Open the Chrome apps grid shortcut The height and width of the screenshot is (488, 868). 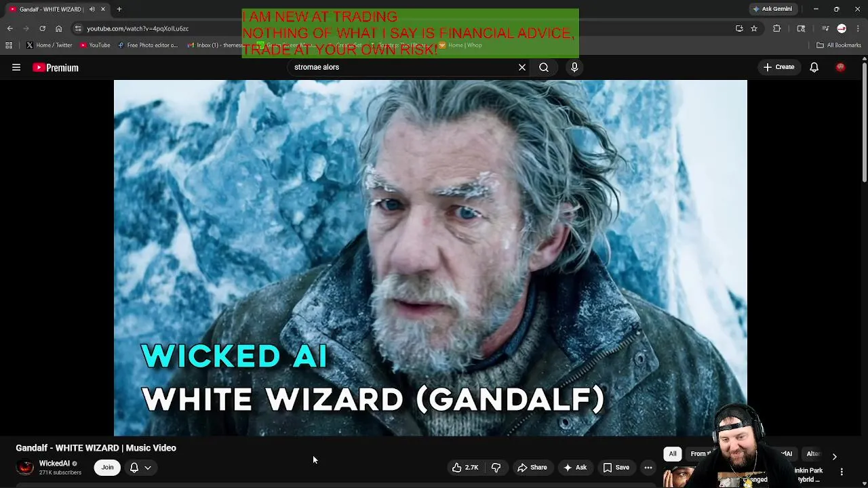click(9, 45)
